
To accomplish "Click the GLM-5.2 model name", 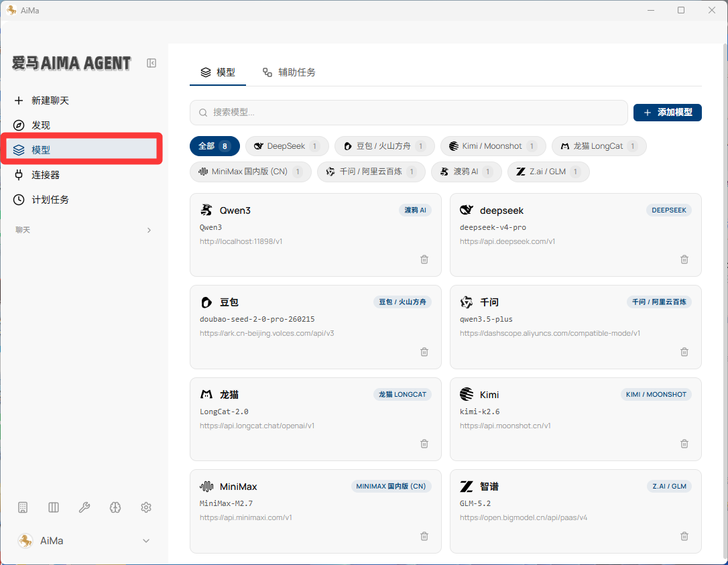I will (x=475, y=504).
